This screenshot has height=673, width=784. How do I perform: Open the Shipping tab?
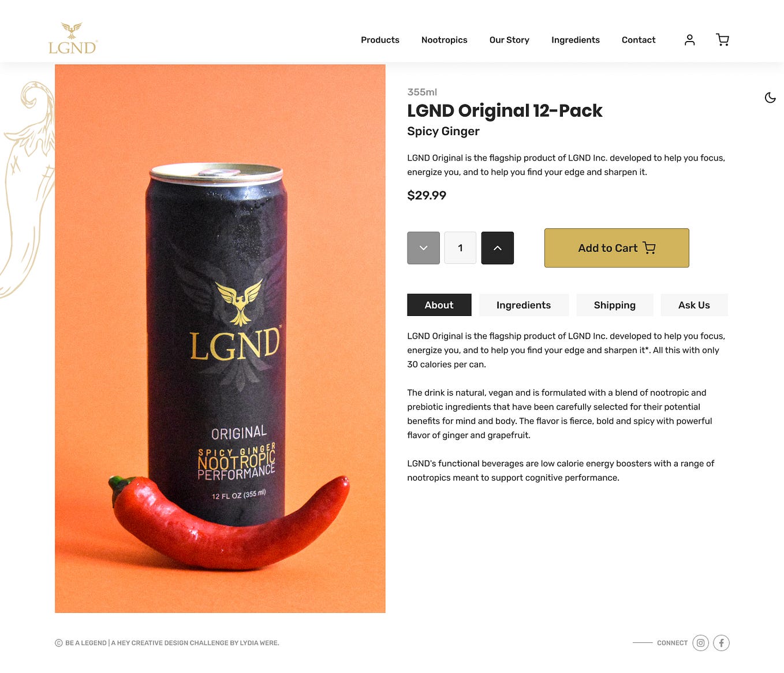[x=615, y=305]
